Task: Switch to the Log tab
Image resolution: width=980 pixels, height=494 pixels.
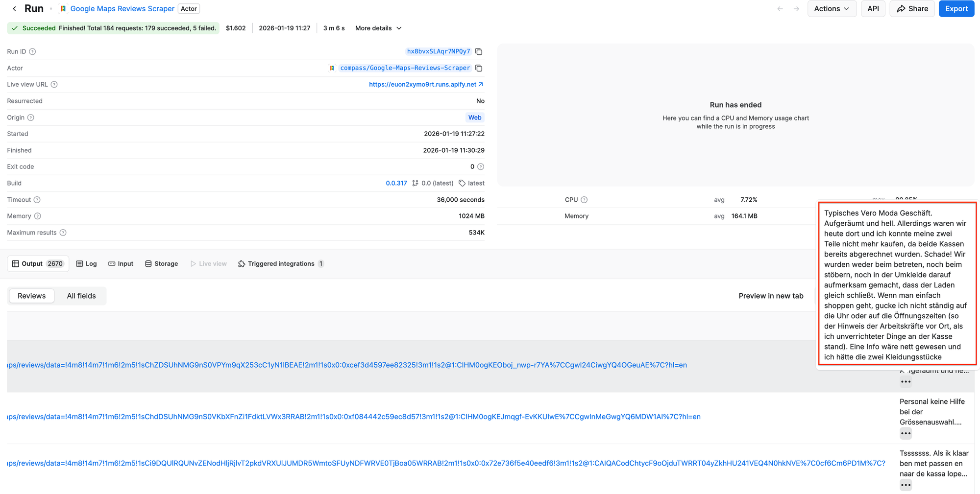Action: [x=86, y=263]
